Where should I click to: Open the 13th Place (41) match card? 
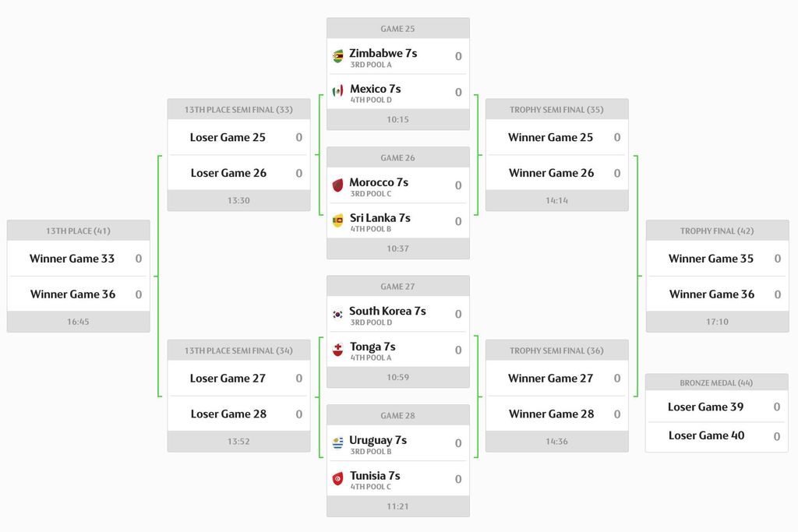tap(78, 276)
